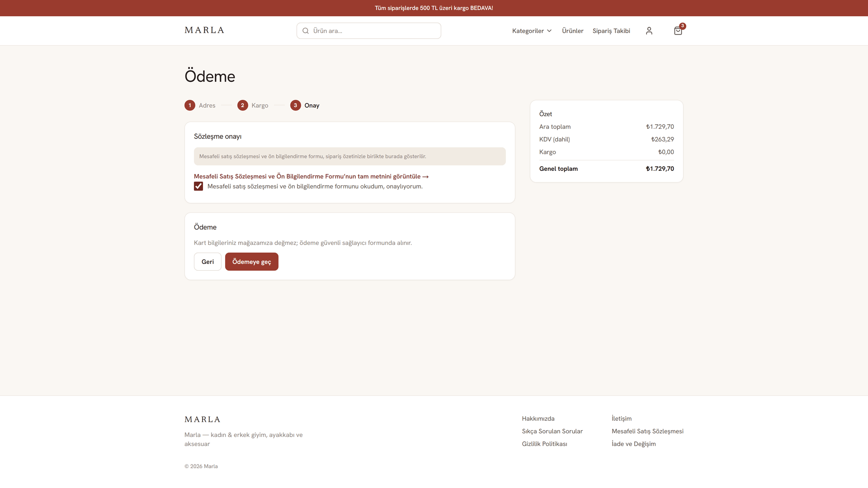Image resolution: width=868 pixels, height=488 pixels.
Task: Click the Kargo amount ₺0,00
Action: 666,152
